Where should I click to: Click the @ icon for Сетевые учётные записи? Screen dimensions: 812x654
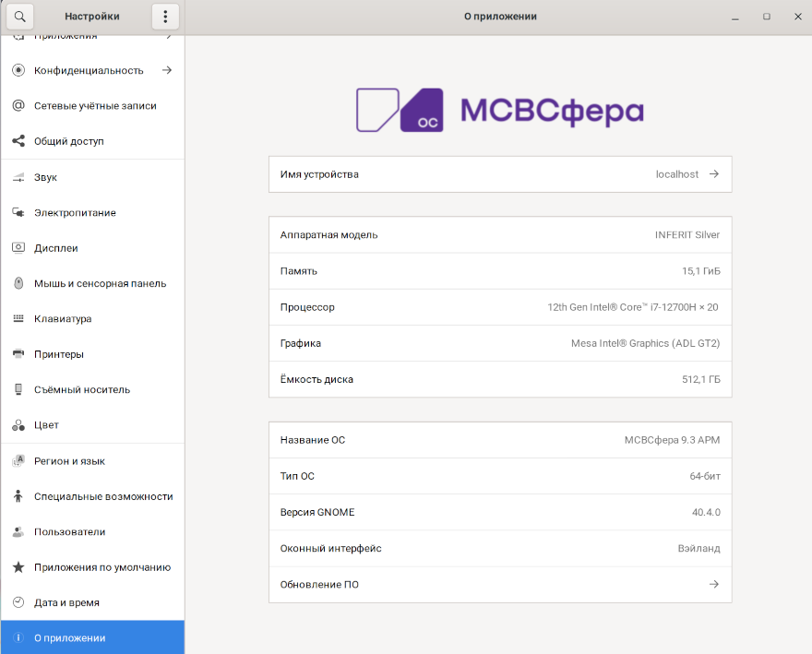[x=18, y=106]
